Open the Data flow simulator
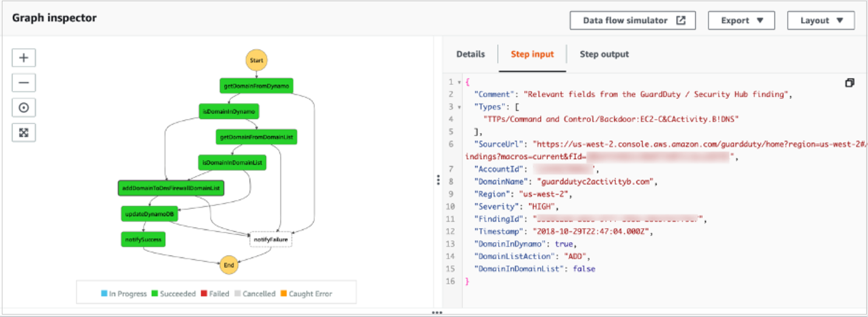Screen dimensions: 868x317 pos(632,21)
